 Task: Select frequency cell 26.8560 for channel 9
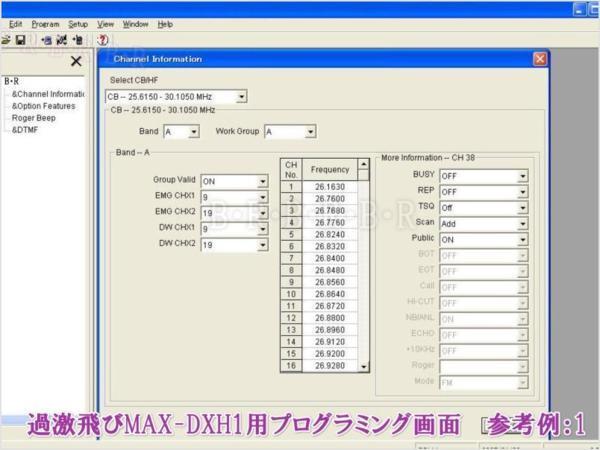330,282
